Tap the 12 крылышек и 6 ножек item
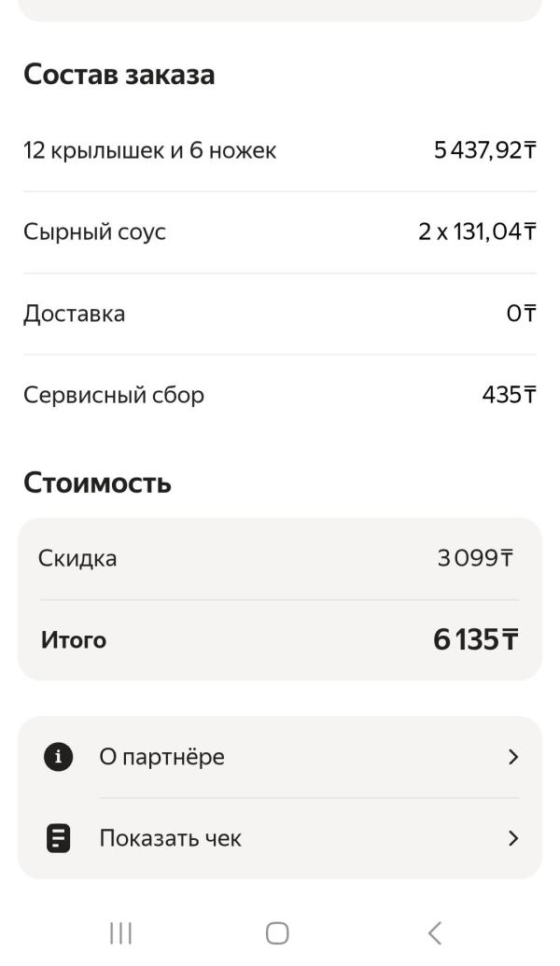Screen dimensions: 560x966 (x=149, y=150)
